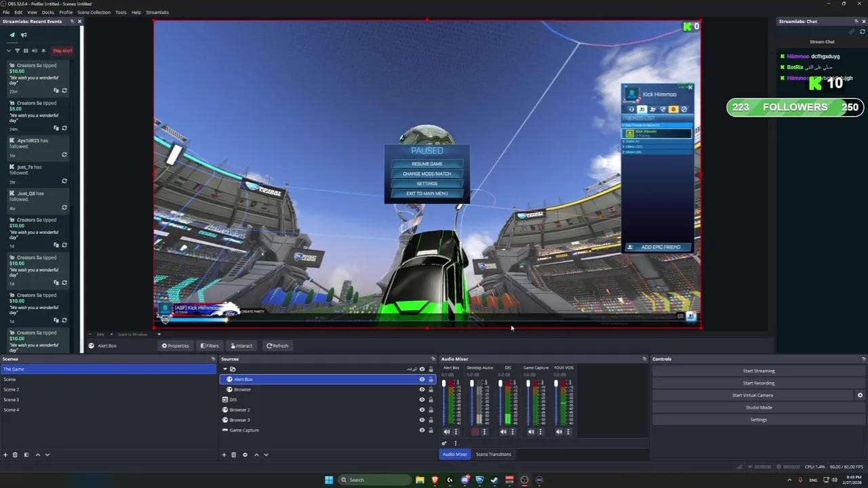868x488 pixels.
Task: Hide the Game Capture source
Action: coord(422,430)
